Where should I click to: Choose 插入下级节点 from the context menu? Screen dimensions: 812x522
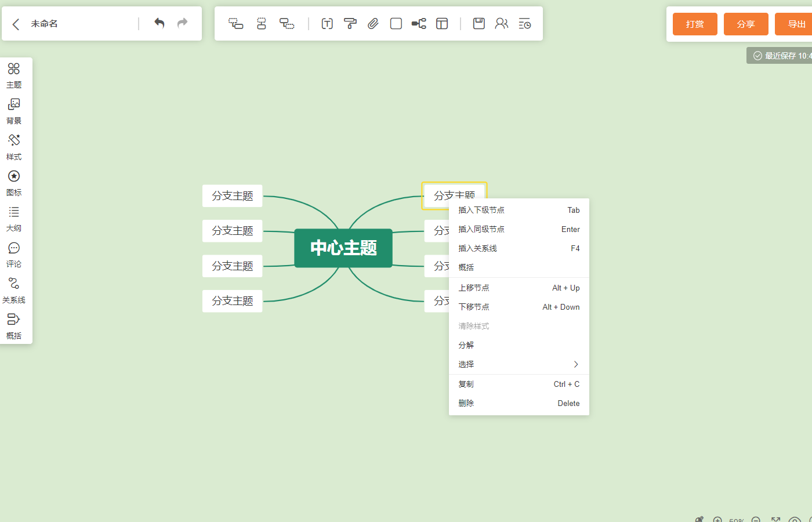click(519, 210)
